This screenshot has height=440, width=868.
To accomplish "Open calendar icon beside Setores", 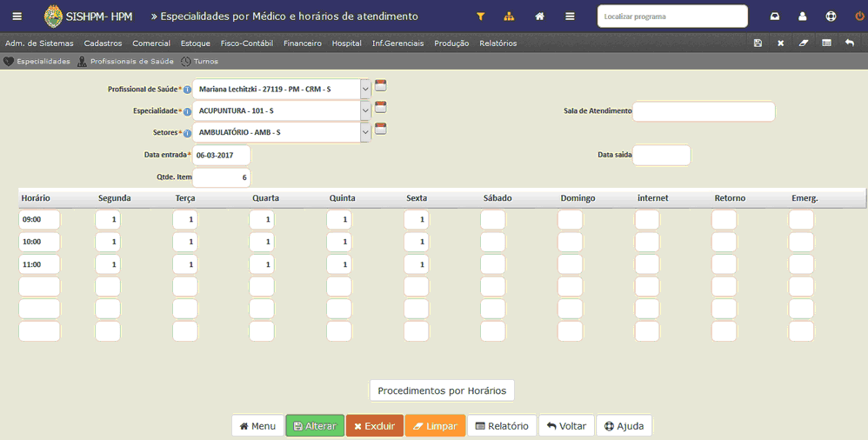I will (x=380, y=129).
